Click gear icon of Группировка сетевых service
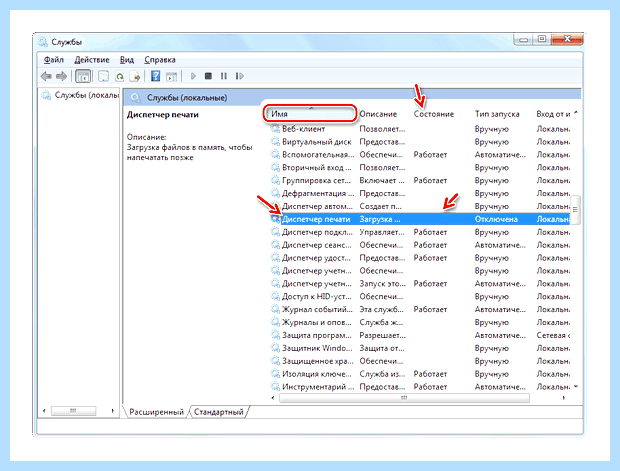 [x=275, y=180]
